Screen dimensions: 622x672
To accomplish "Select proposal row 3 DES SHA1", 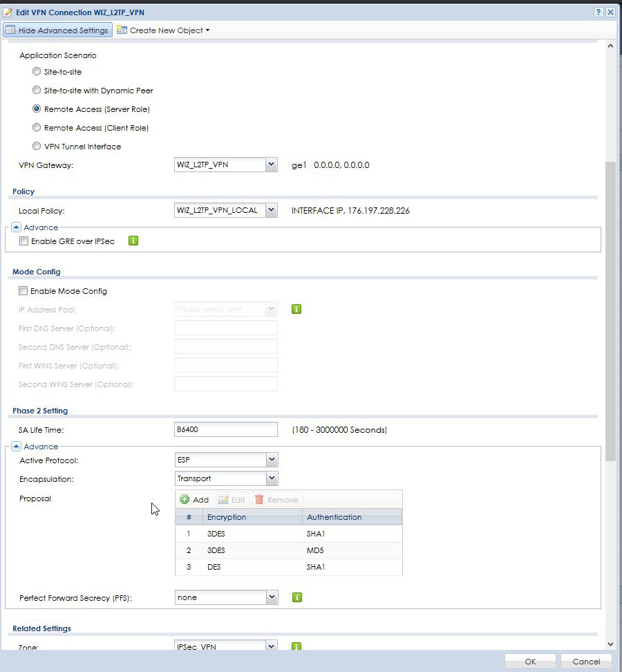I will pyautogui.click(x=289, y=567).
